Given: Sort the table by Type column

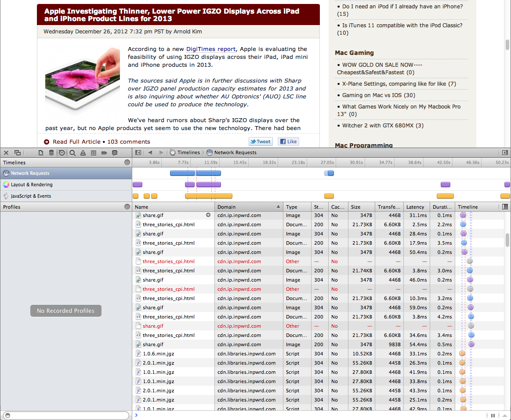Looking at the screenshot, I should (297, 206).
